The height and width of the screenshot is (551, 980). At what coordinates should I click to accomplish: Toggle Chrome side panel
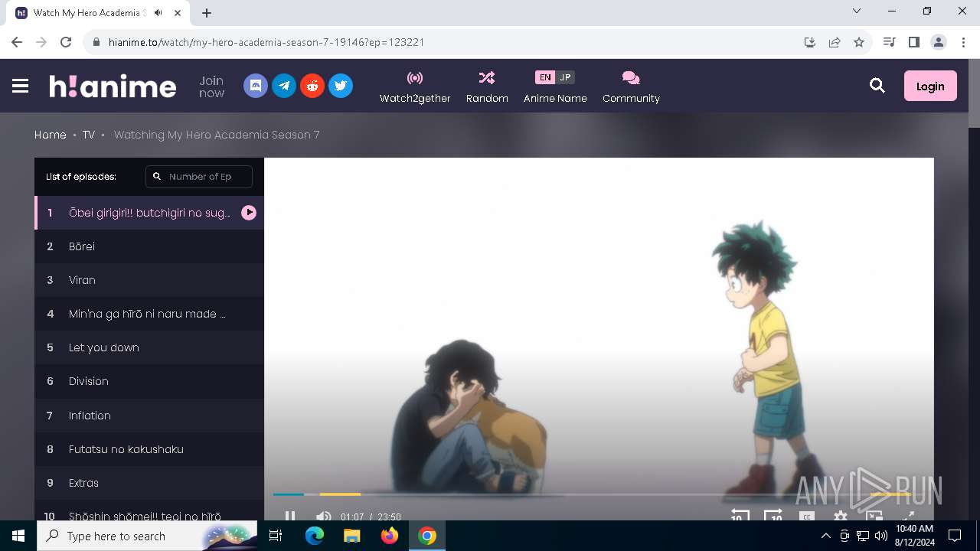[x=913, y=42]
